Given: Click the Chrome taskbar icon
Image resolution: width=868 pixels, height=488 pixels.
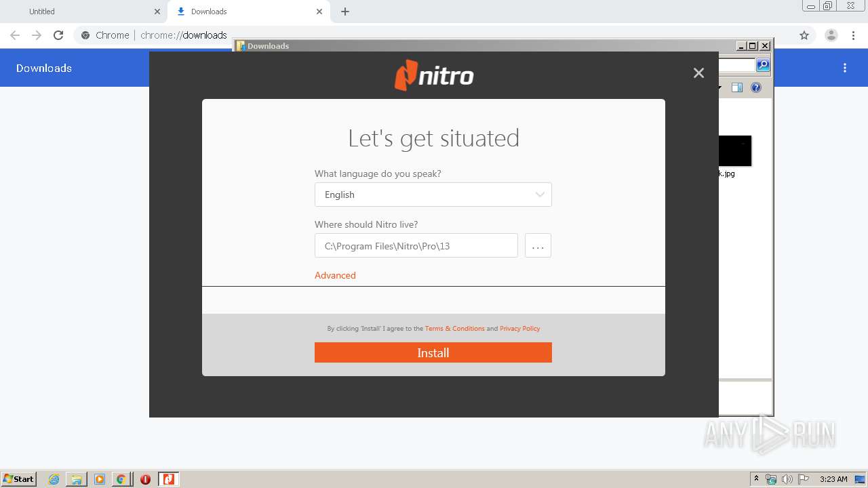Looking at the screenshot, I should coord(121,479).
